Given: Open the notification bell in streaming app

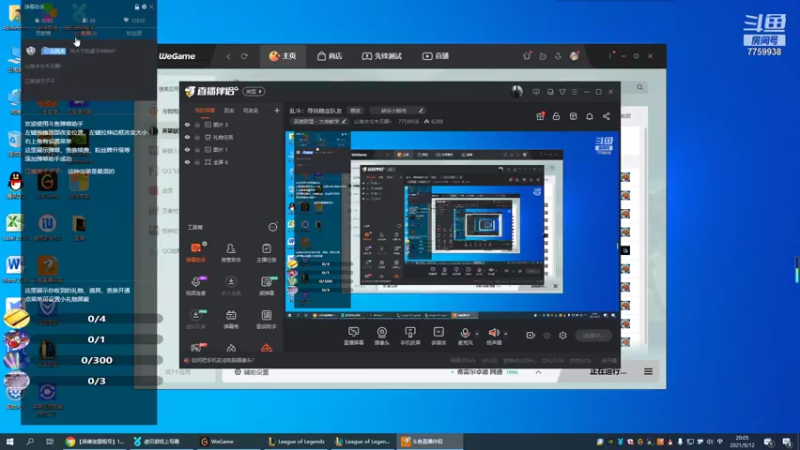Looking at the screenshot, I should point(589,116).
